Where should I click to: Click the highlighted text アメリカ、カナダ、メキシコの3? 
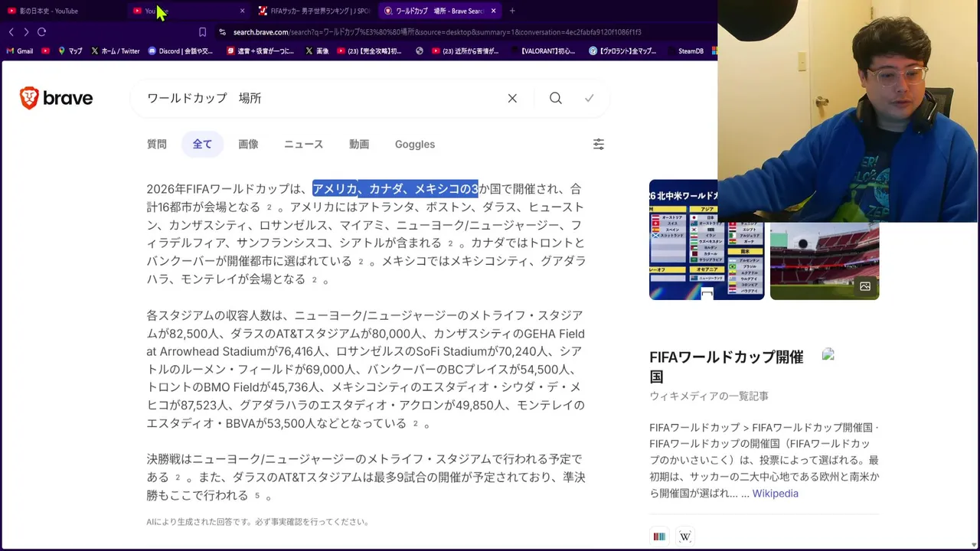395,188
